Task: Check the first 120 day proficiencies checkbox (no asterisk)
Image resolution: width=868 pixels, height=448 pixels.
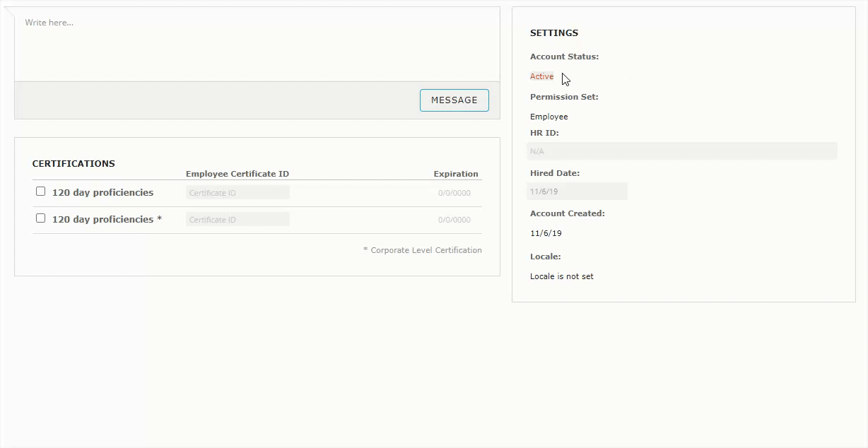Action: pos(40,191)
